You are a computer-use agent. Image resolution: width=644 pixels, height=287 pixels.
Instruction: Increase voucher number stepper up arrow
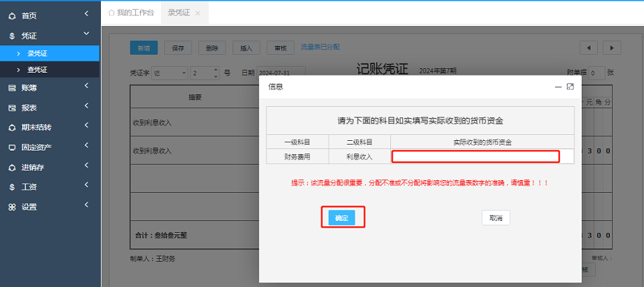[216, 70]
